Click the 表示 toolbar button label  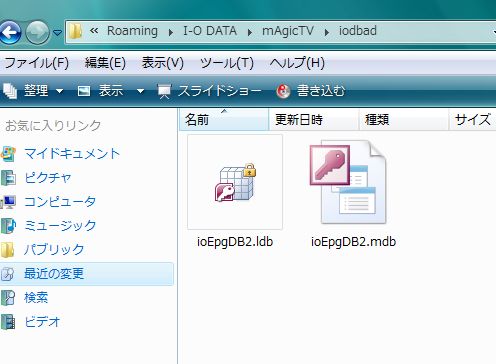click(x=111, y=90)
